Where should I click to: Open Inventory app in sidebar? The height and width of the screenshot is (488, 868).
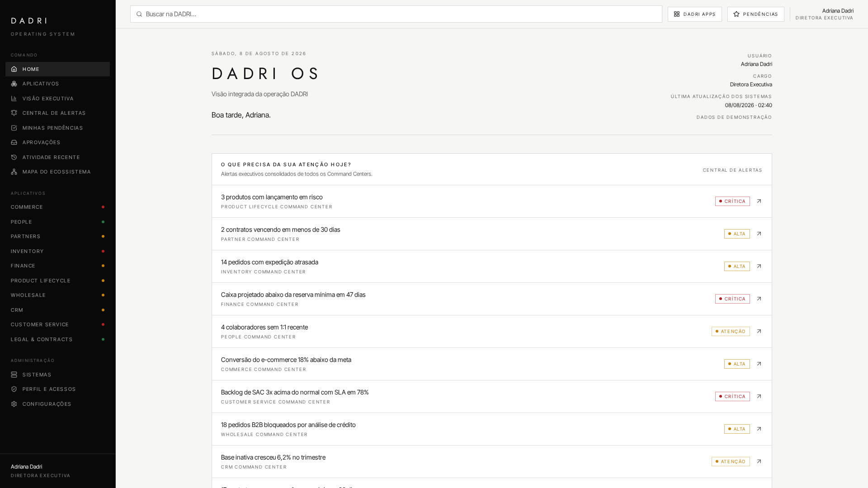pyautogui.click(x=57, y=251)
